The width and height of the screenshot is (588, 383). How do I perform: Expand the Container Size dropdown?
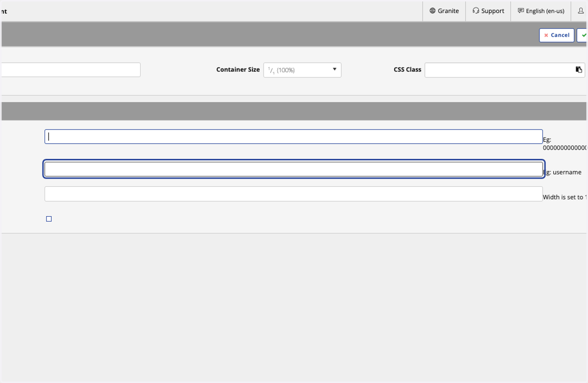[302, 70]
